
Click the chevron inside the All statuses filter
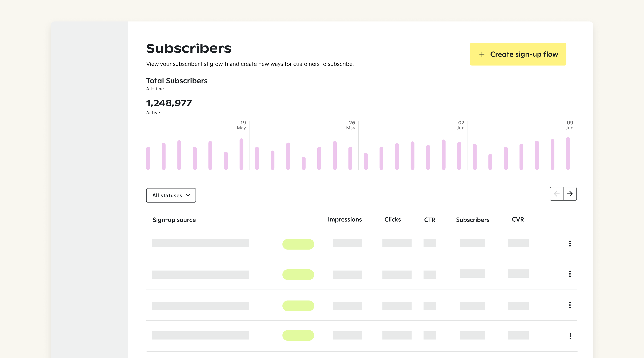[x=188, y=195]
